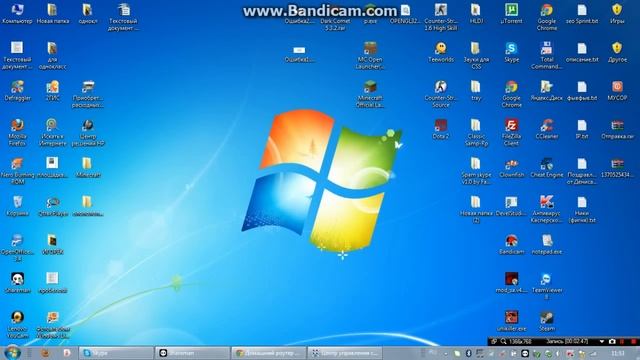
Task: Select the Classic Samp-Rp folder
Action: [476, 132]
